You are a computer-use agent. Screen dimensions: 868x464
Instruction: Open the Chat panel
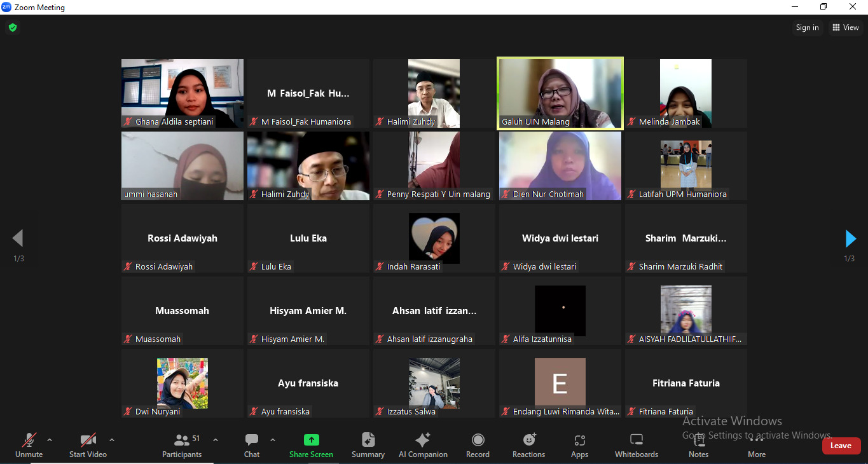point(252,440)
